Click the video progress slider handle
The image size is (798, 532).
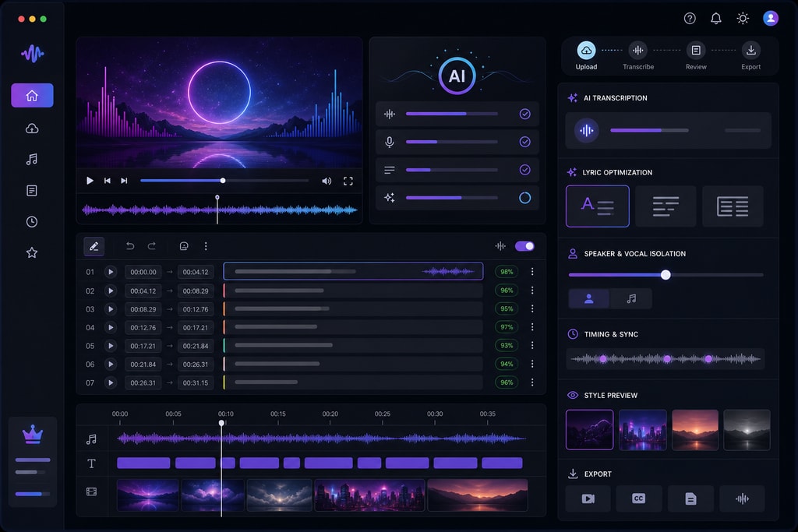click(x=223, y=181)
